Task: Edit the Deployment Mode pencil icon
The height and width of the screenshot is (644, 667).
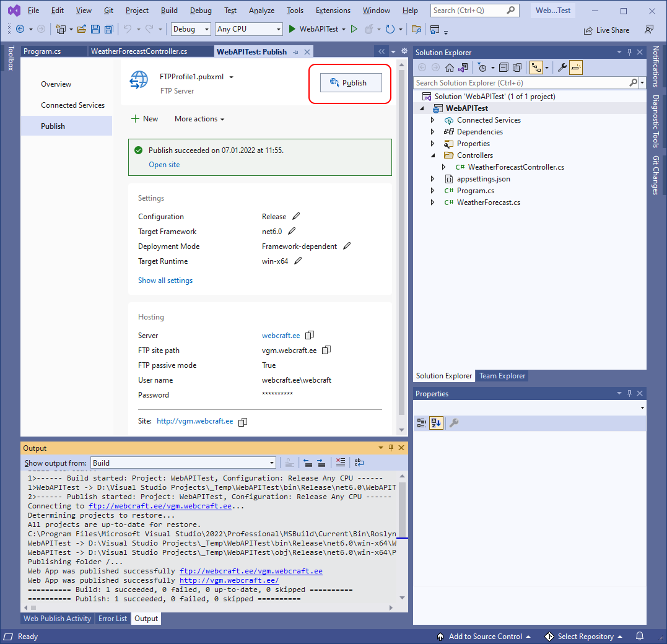Action: point(347,246)
